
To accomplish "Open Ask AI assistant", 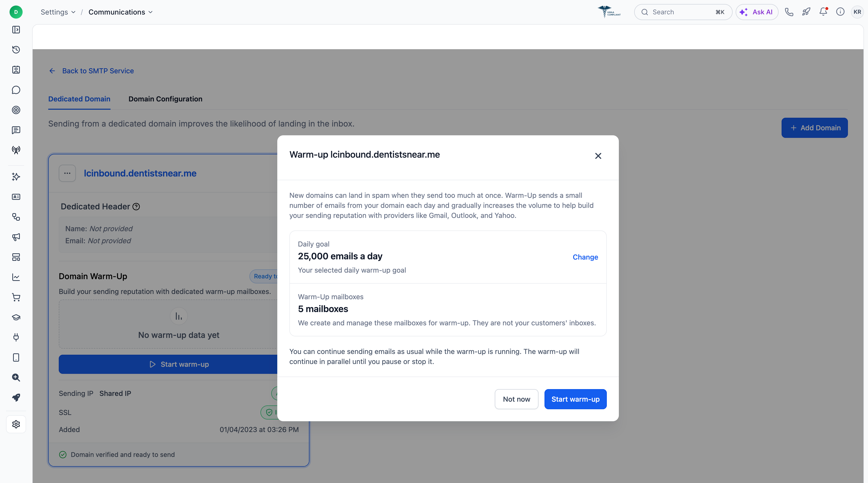I will point(756,12).
